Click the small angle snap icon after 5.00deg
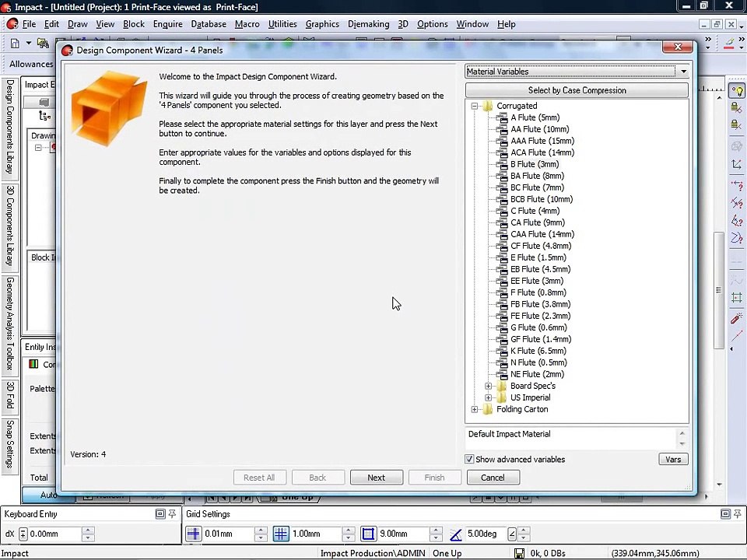 pyautogui.click(x=512, y=534)
